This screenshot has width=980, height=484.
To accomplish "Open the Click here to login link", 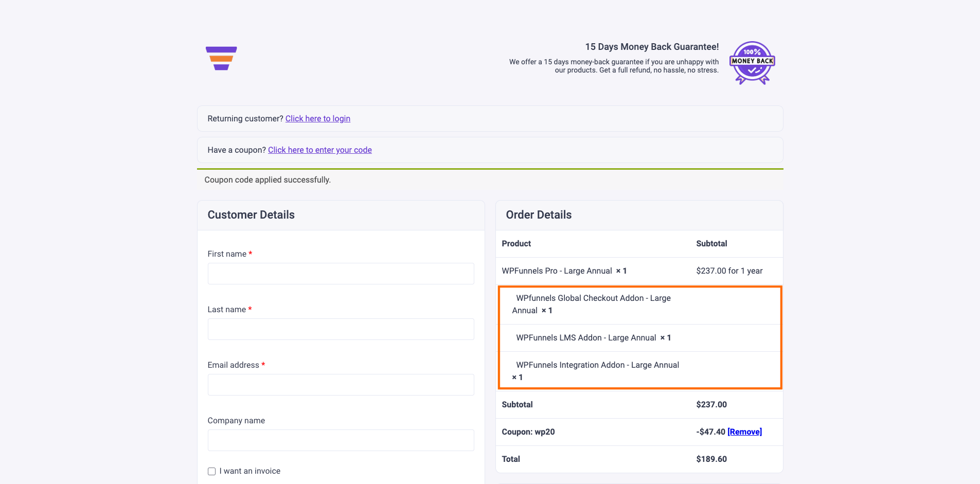I will [x=318, y=118].
